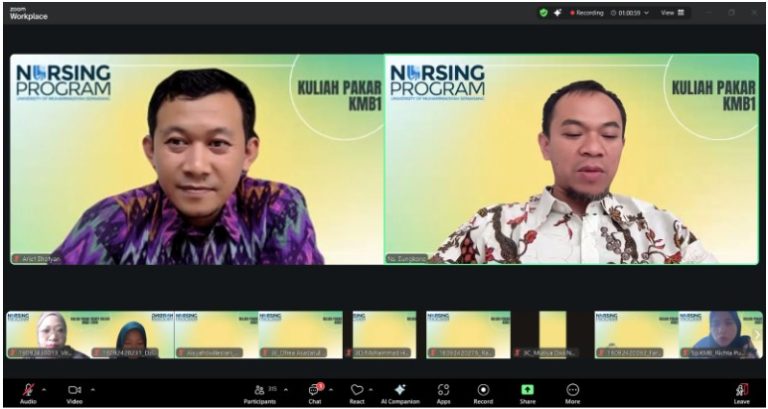Image resolution: width=768 pixels, height=409 pixels.
Task: Select the participant thumbnail labeled 3E_Dhea
Action: point(301,335)
